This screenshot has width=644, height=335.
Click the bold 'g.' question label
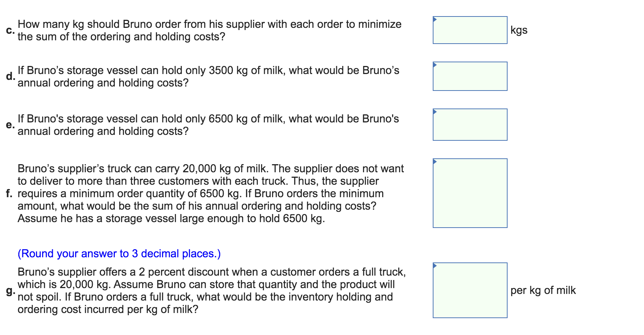(10, 291)
